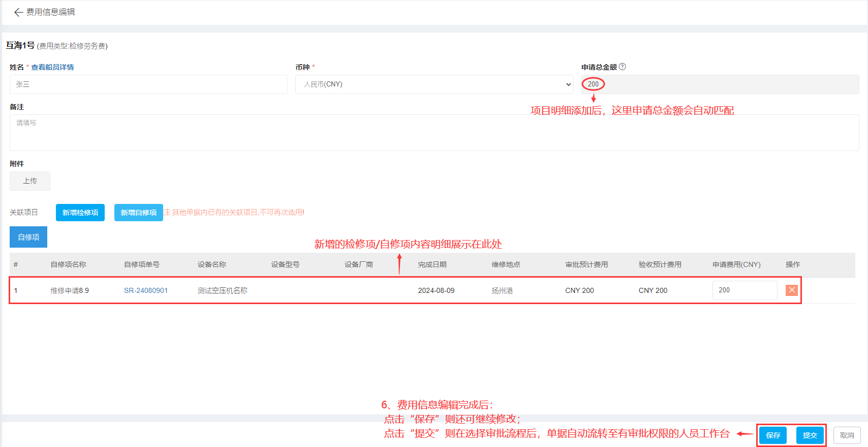Click the 姓名 input field showing 张三

(x=148, y=84)
